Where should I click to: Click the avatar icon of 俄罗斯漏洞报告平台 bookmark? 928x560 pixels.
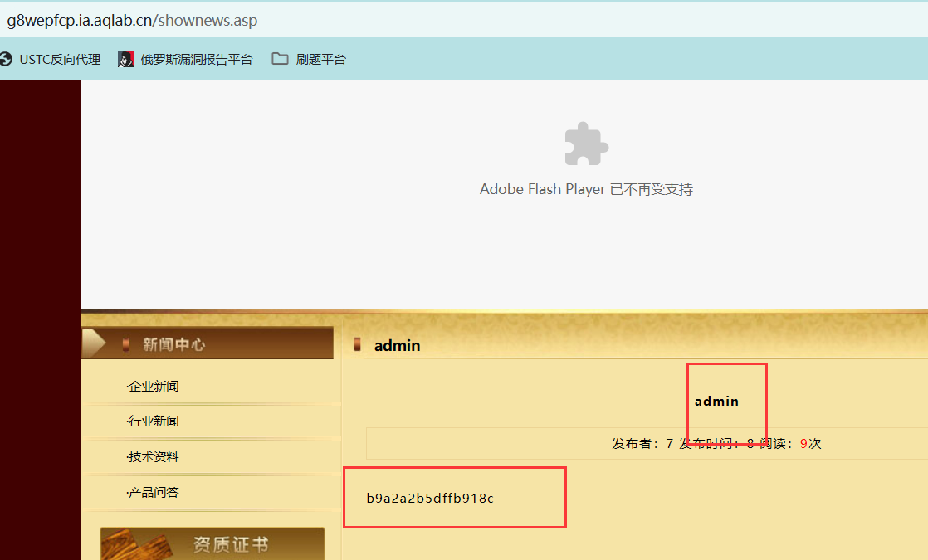[126, 59]
